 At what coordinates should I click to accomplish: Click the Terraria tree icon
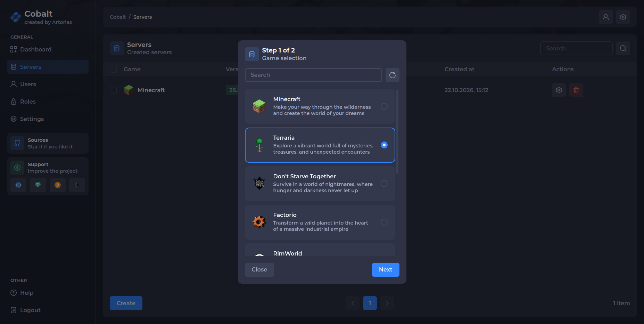click(259, 145)
